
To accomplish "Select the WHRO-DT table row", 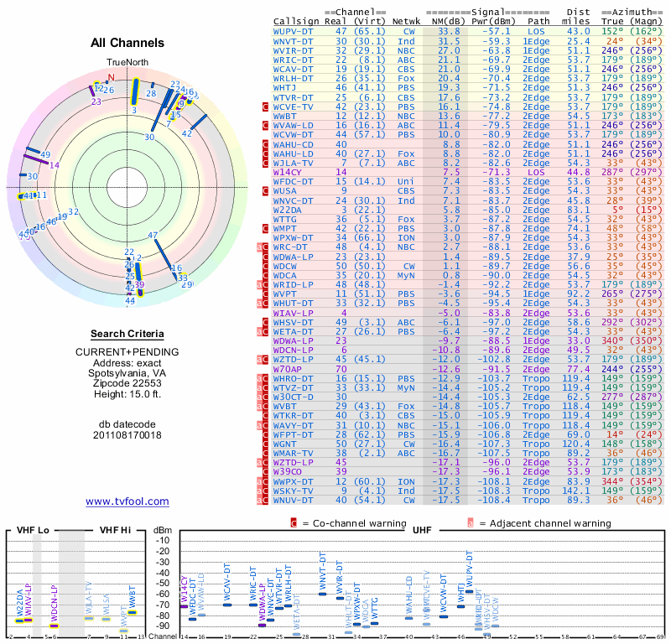I will [467, 378].
